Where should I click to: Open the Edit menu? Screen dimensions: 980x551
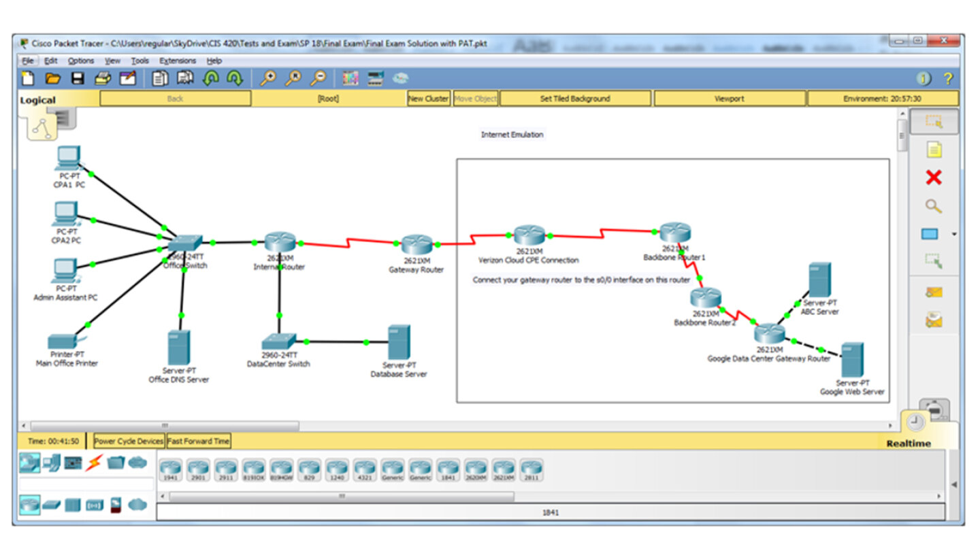tap(50, 61)
